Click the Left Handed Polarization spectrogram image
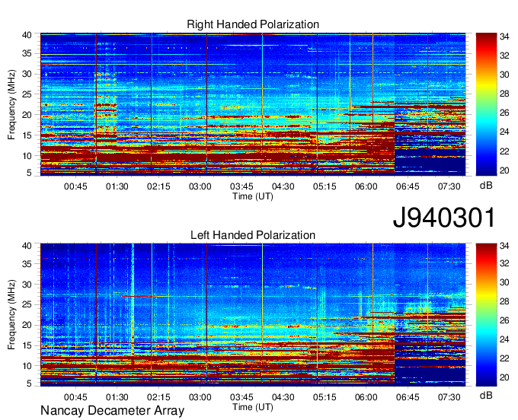This screenshot has height=420, width=518. click(253, 315)
